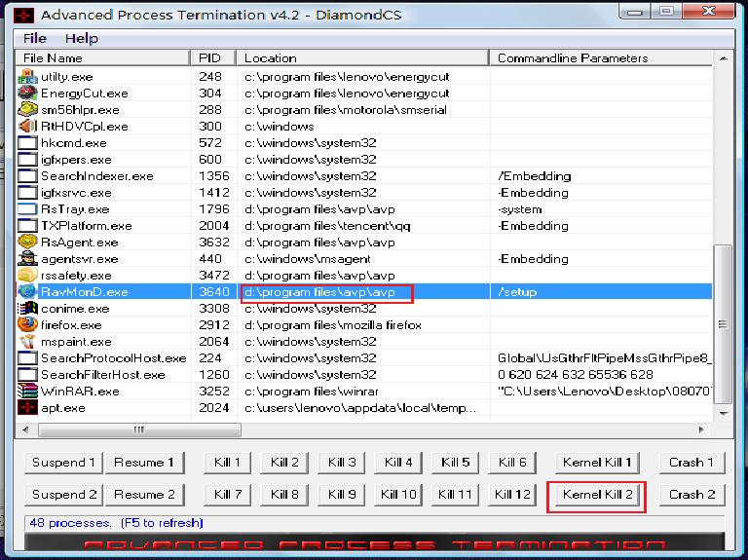Click the firefox.exe Firefox icon
Screen dimensions: 748x560
pos(27,325)
